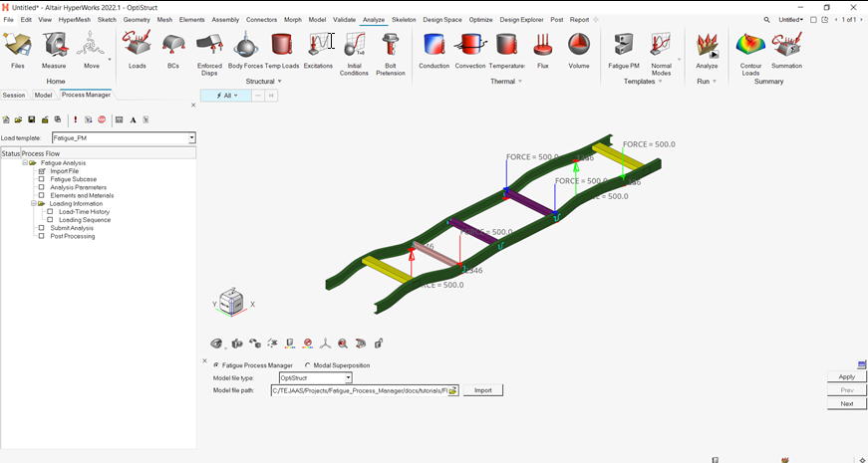Open the Loads tool in the ribbon
The width and height of the screenshot is (868, 463).
137,46
